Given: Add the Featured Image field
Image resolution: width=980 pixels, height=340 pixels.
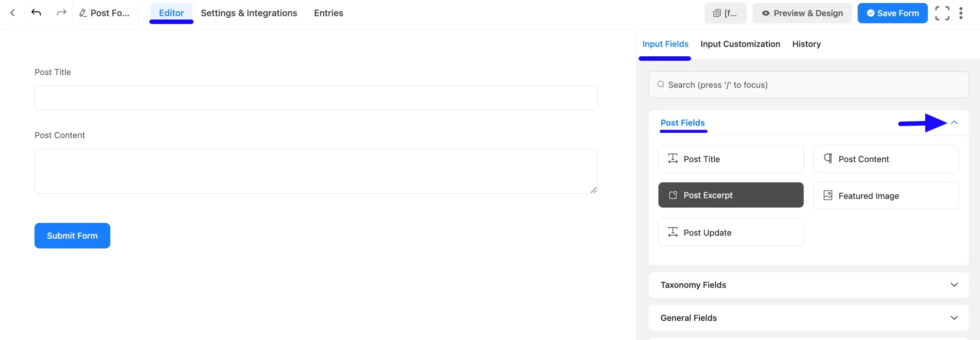Looking at the screenshot, I should point(885,196).
